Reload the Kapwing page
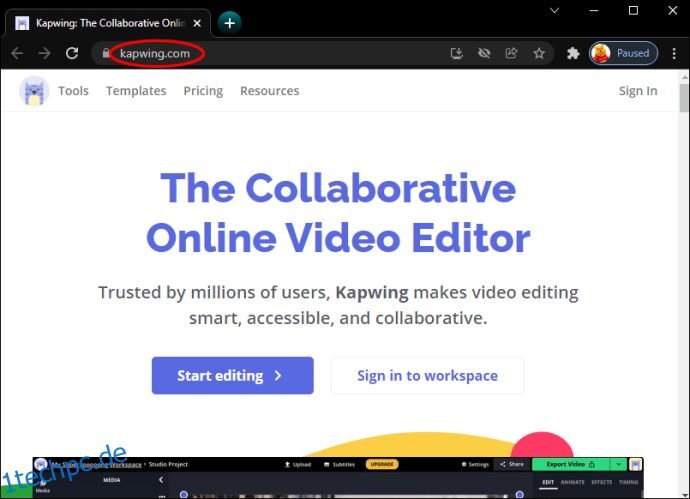The image size is (690, 499). coord(72,53)
